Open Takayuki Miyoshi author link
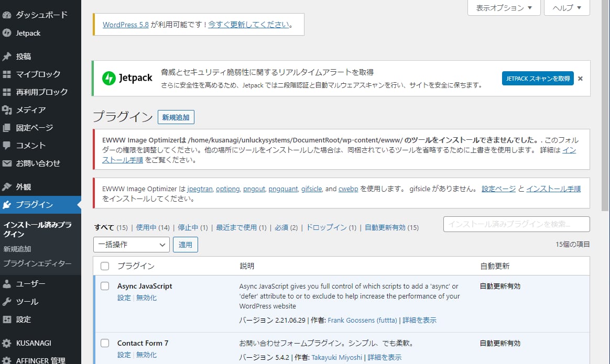The height and width of the screenshot is (364, 610). pyautogui.click(x=336, y=357)
